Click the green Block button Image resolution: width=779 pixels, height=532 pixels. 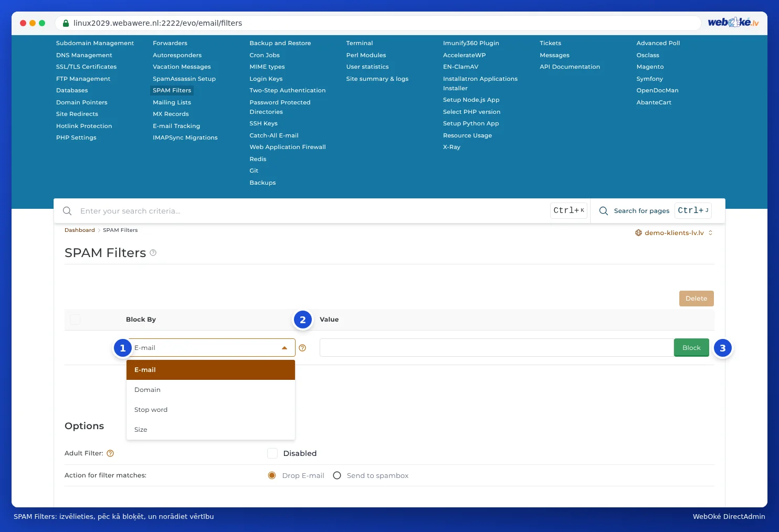pyautogui.click(x=691, y=348)
